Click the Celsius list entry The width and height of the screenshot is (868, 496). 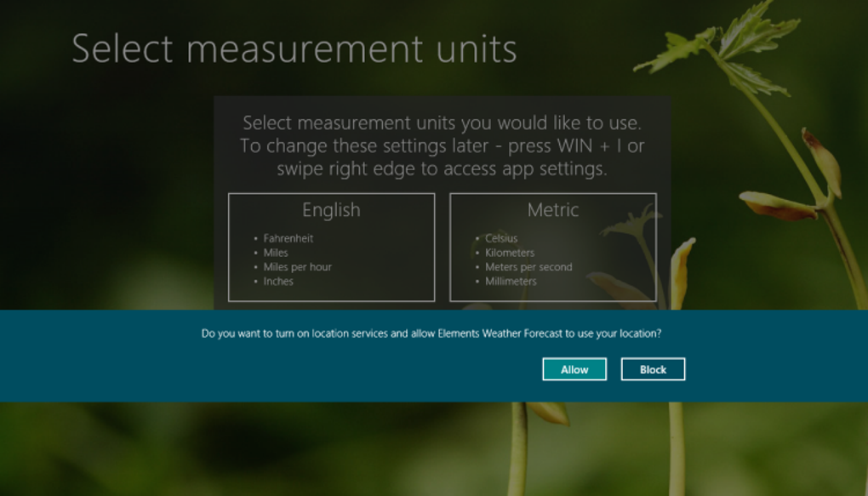coord(501,238)
